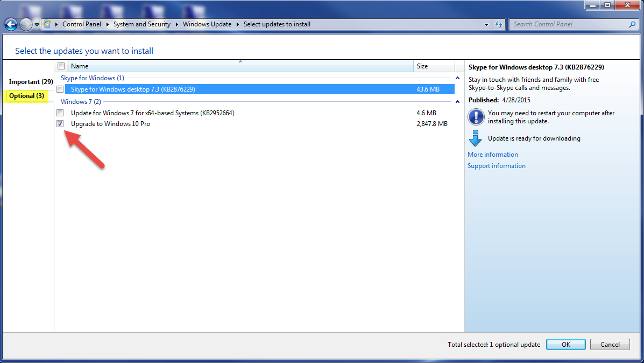Image resolution: width=644 pixels, height=363 pixels.
Task: Click the 2,847.8 MB size value
Action: click(x=432, y=124)
